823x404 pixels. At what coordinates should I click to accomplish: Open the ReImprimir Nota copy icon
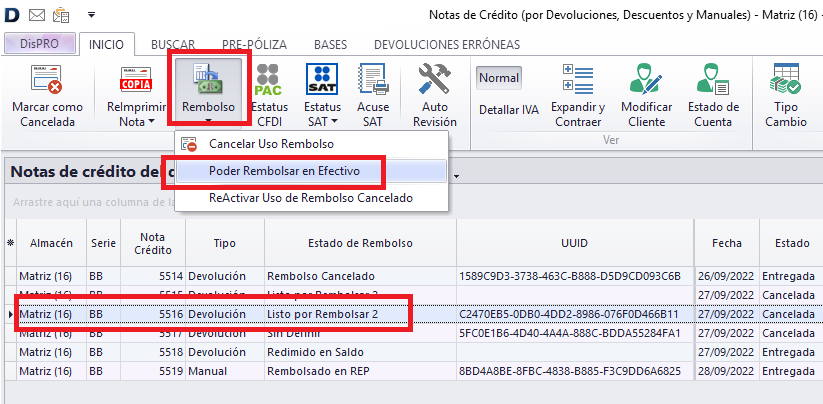(x=135, y=79)
